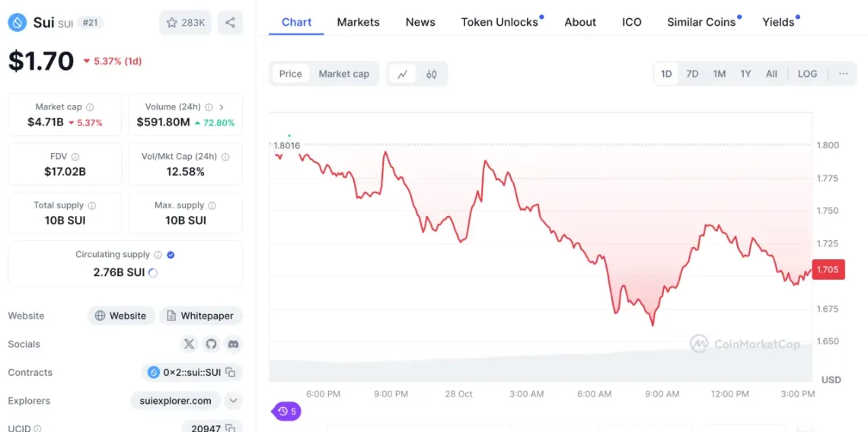
Task: Switch to candlestick chart view
Action: coord(432,74)
